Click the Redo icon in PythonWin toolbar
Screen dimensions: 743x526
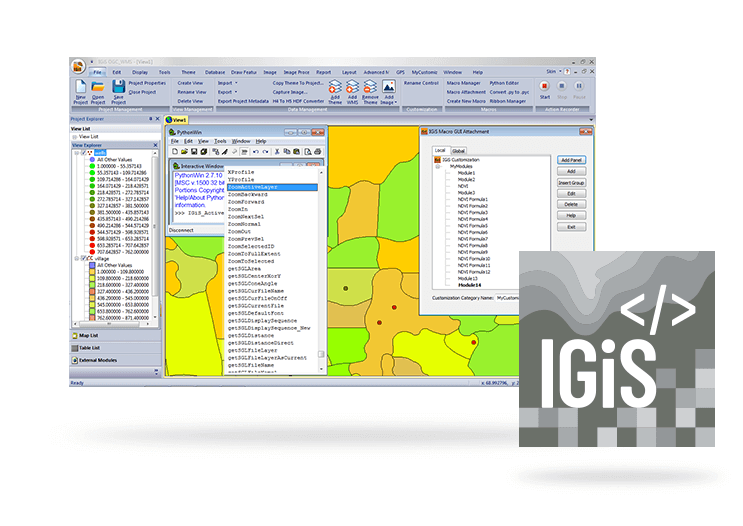click(265, 152)
